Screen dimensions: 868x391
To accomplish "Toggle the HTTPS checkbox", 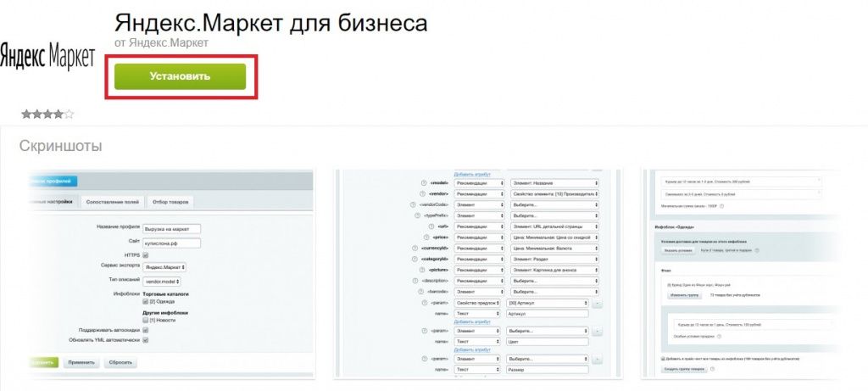I will 146,255.
